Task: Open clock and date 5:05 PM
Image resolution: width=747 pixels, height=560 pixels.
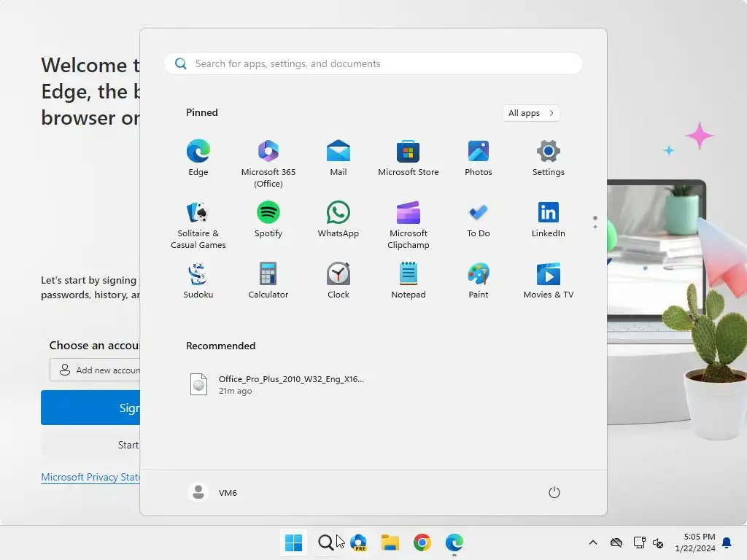Action: tap(695, 542)
